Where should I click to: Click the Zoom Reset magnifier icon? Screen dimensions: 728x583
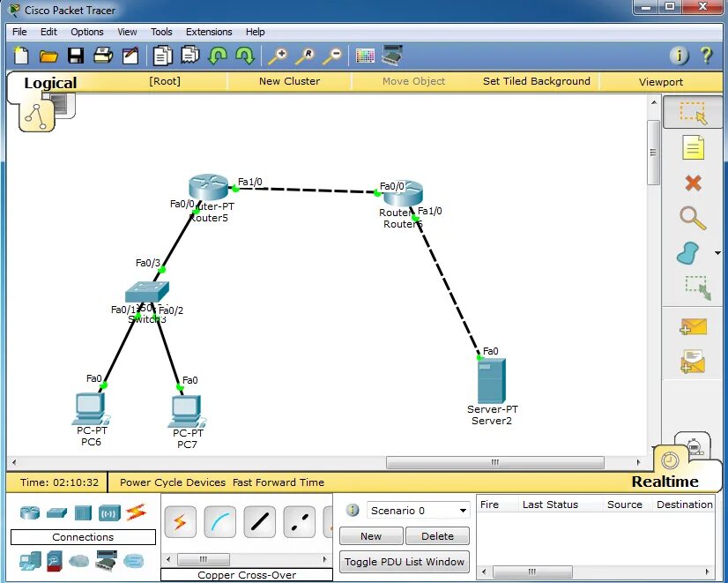click(x=305, y=56)
